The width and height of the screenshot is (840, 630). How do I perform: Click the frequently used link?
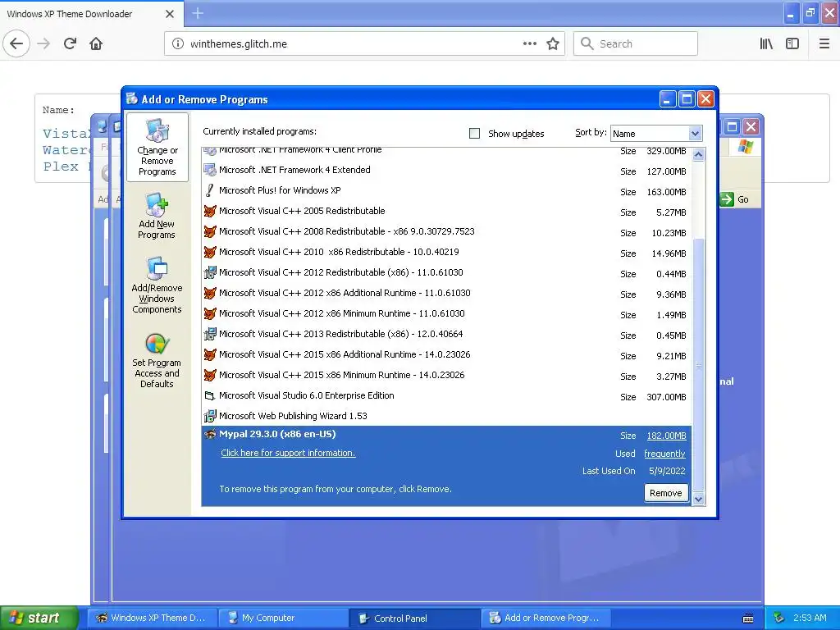point(664,454)
